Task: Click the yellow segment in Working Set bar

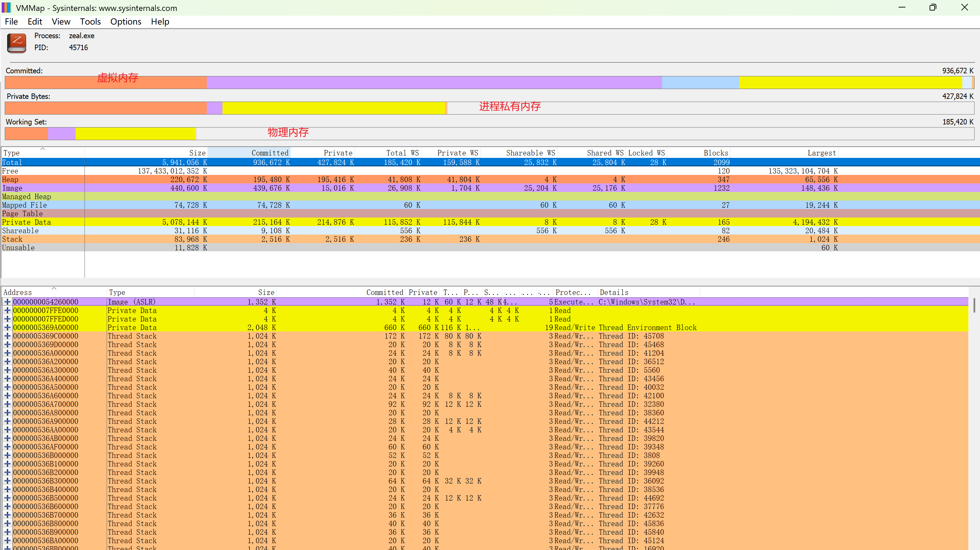Action: 135,134
